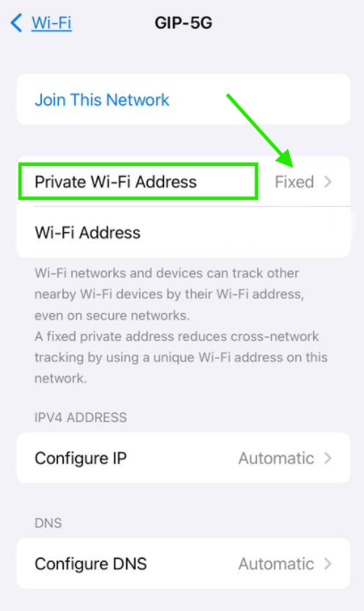Screen dimensions: 364x611
Task: Go back via the Wi-Fi link
Action: (x=52, y=22)
